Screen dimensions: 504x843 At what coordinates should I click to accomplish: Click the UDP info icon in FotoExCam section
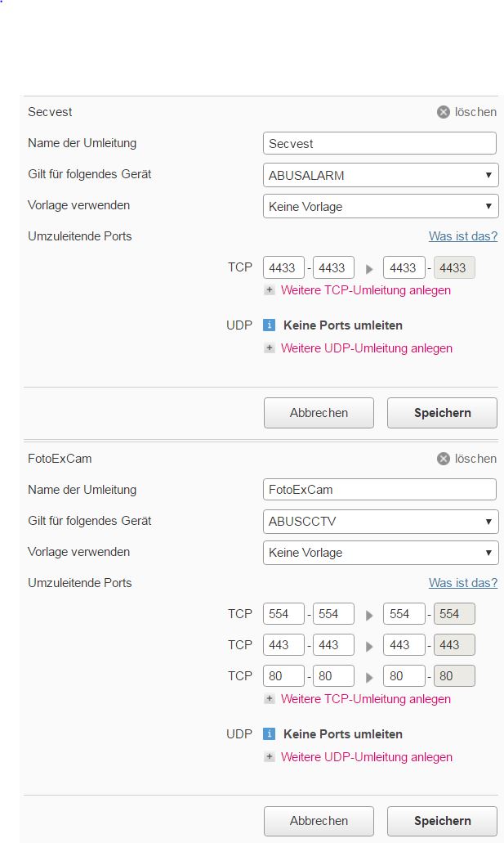270,734
